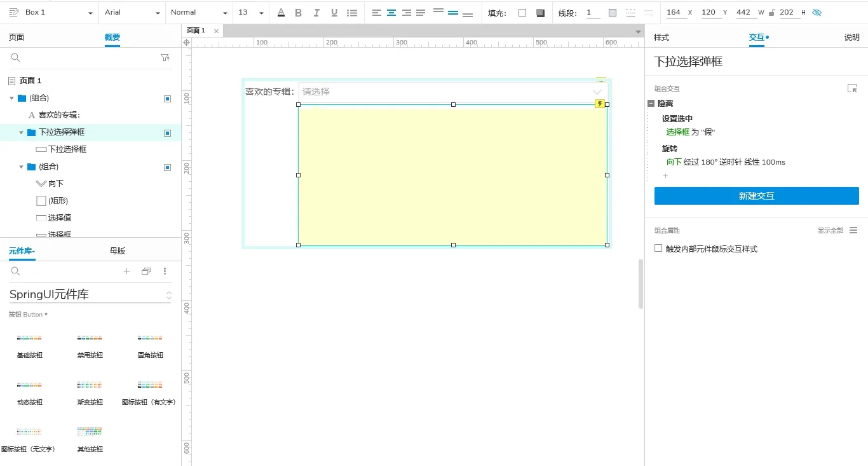868x466 pixels.
Task: Align text vertically to middle
Action: [x=453, y=13]
